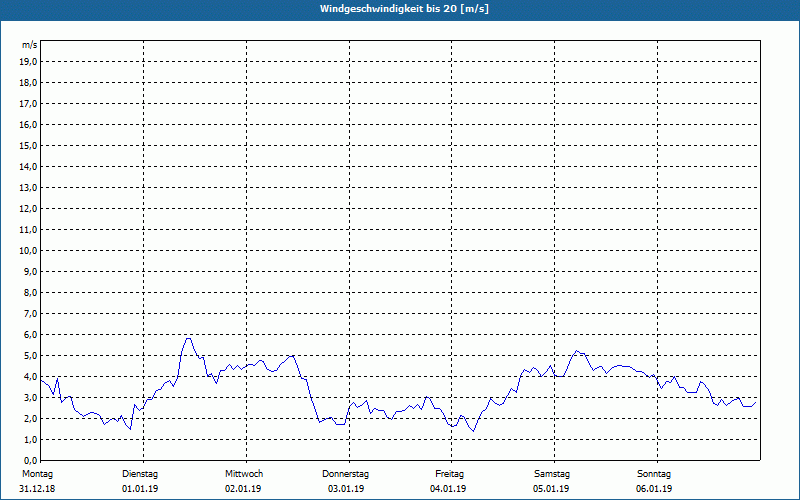The image size is (800, 500).
Task: Click the 18,0 y-axis label
Action: pyautogui.click(x=28, y=83)
